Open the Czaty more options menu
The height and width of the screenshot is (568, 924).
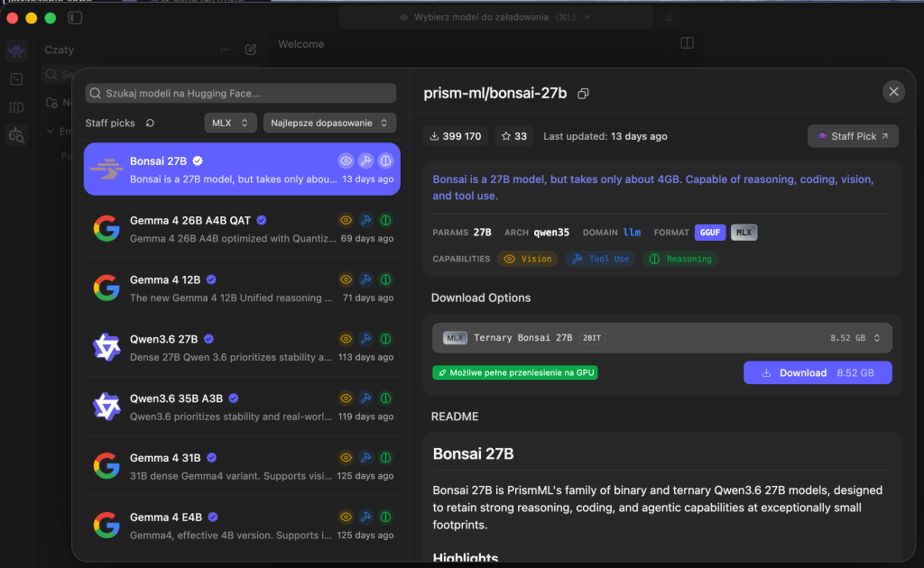(225, 50)
